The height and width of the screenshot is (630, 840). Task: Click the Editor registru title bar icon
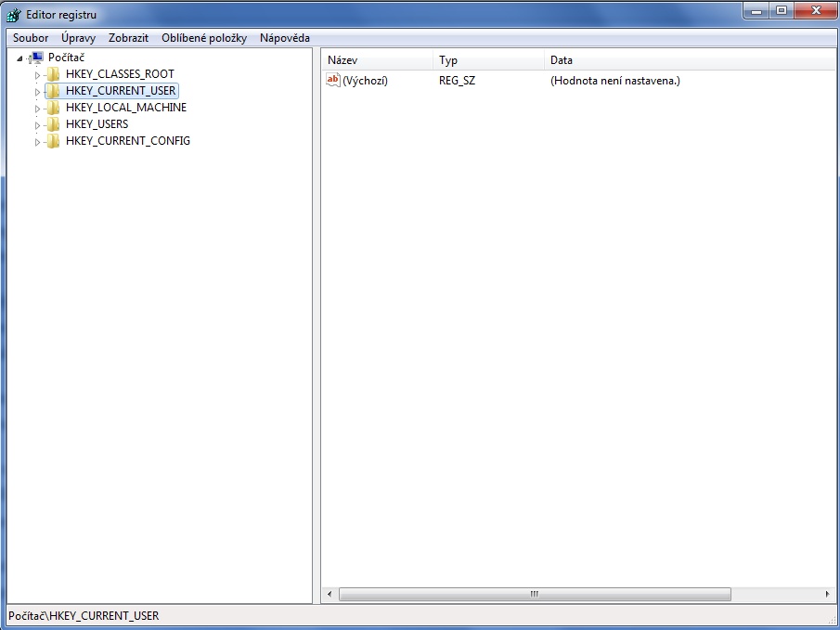[14, 15]
